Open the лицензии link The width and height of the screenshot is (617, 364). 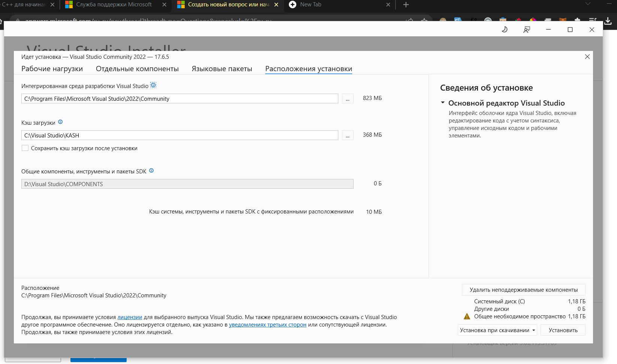click(130, 317)
